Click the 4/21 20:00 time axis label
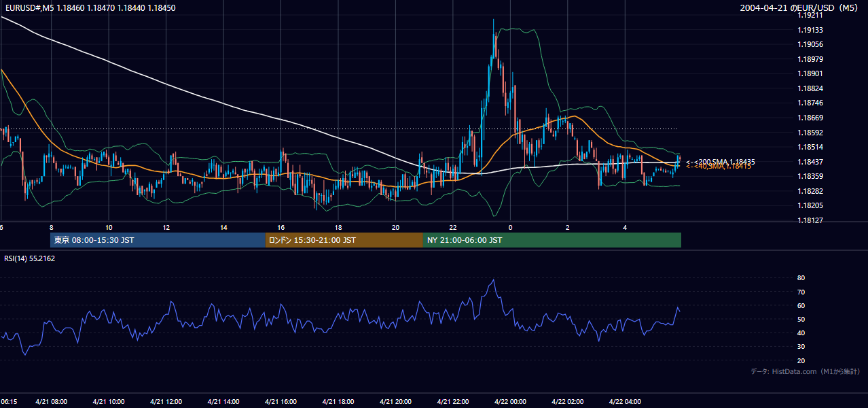 [395, 401]
